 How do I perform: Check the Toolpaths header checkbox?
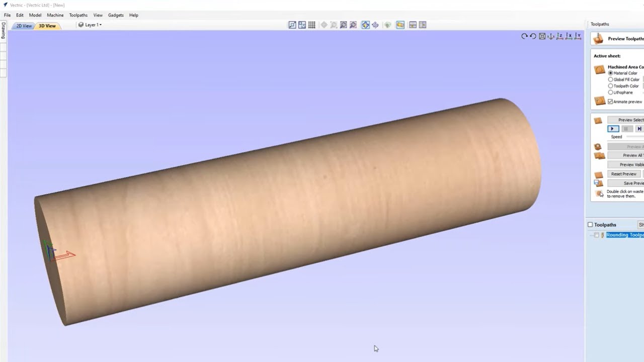(590, 225)
